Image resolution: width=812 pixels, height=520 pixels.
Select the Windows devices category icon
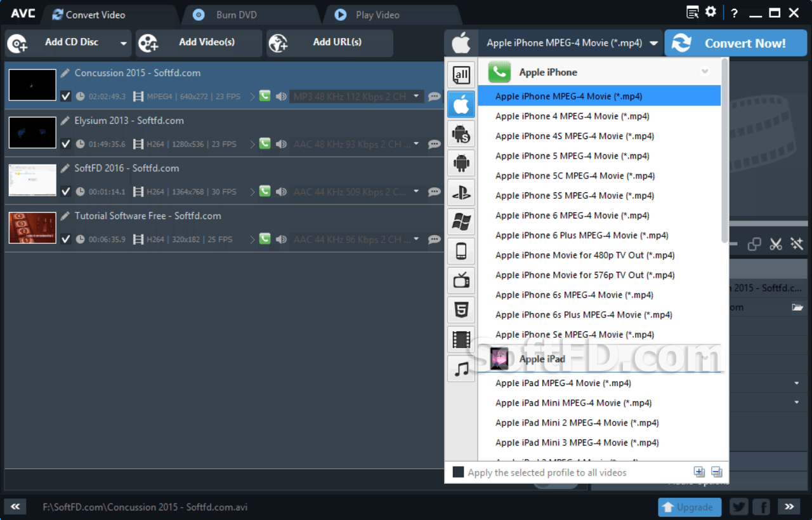coord(461,222)
